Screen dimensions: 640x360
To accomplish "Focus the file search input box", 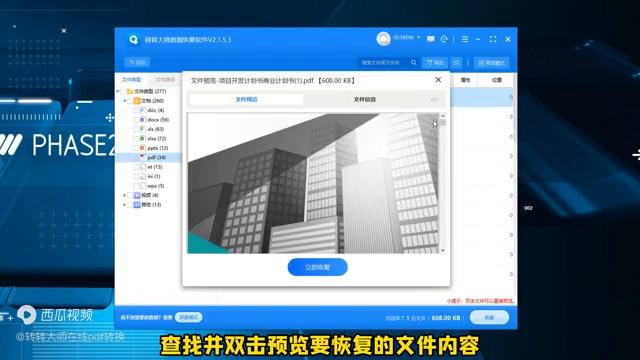I will click(384, 62).
